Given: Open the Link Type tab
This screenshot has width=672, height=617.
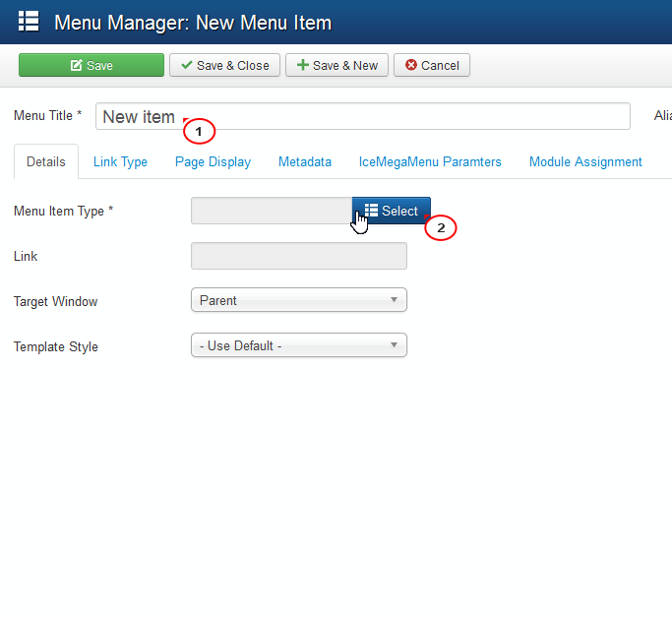Looking at the screenshot, I should (x=120, y=161).
